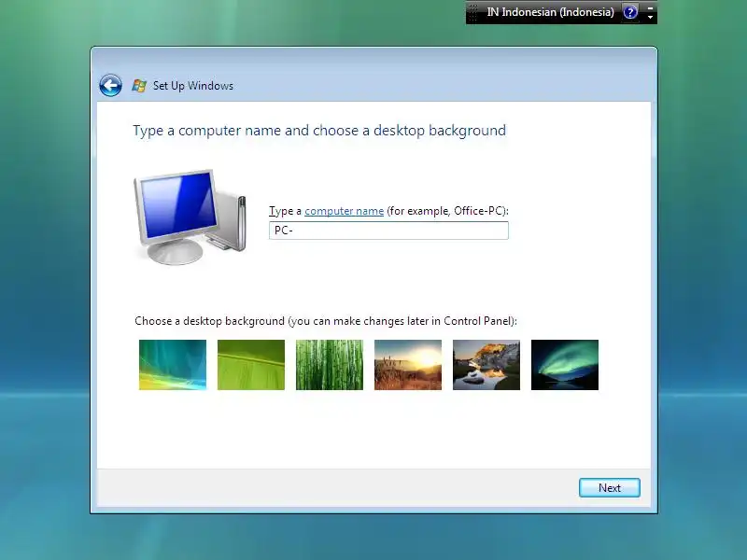Click heading Type a computer name and choose
The height and width of the screenshot is (560, 747).
pyautogui.click(x=319, y=131)
